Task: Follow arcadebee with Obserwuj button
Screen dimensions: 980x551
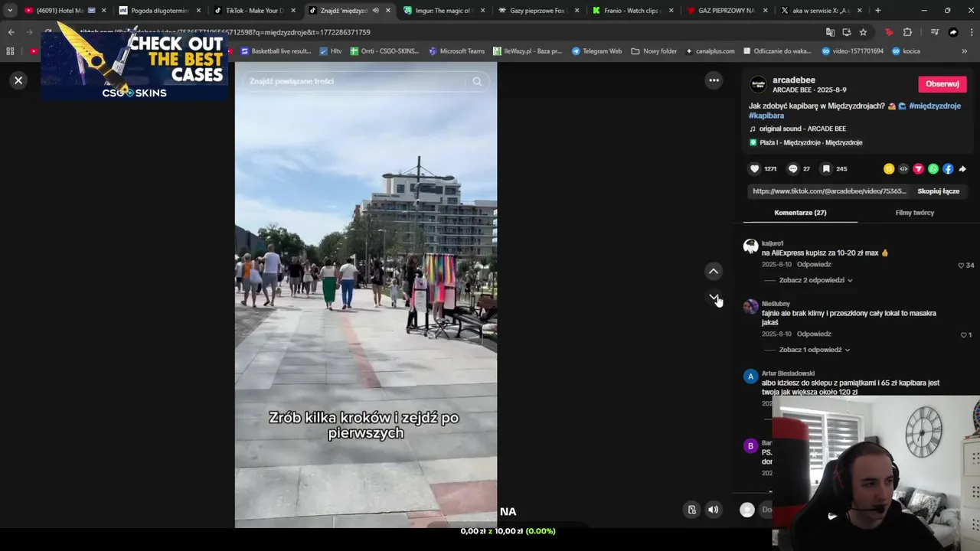Action: coord(942,84)
